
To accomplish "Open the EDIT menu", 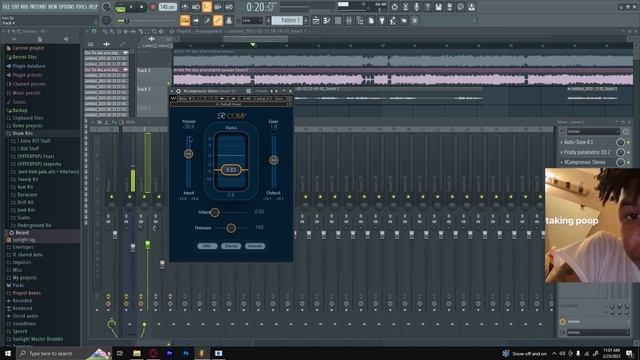I will pyautogui.click(x=16, y=7).
